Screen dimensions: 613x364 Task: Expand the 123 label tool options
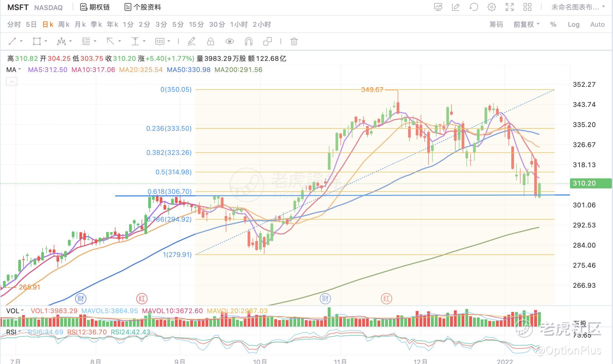tap(169, 41)
